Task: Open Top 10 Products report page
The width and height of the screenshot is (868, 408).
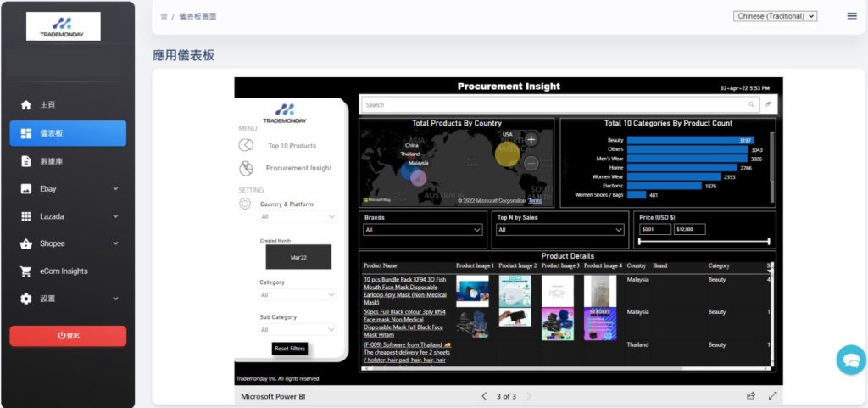Action: (x=292, y=146)
